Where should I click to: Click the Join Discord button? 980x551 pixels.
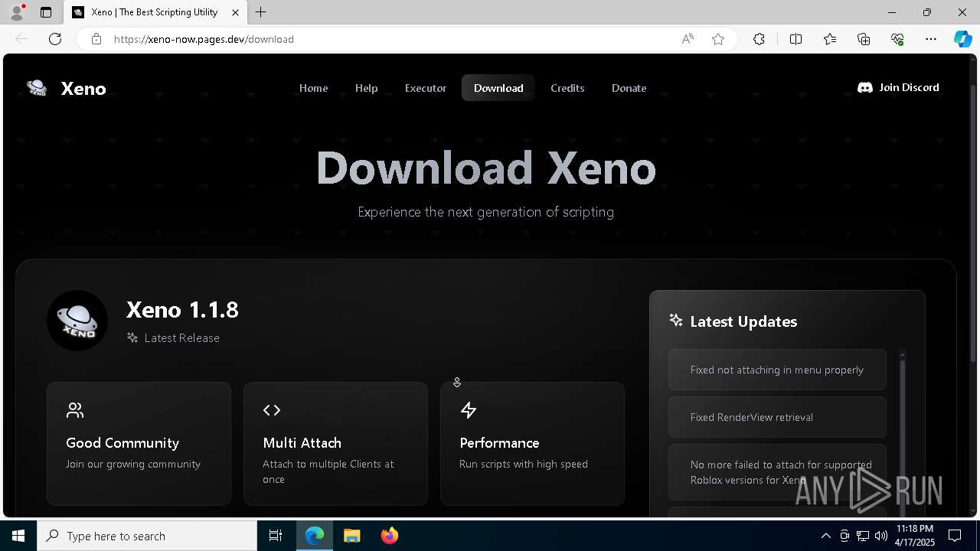coord(898,87)
